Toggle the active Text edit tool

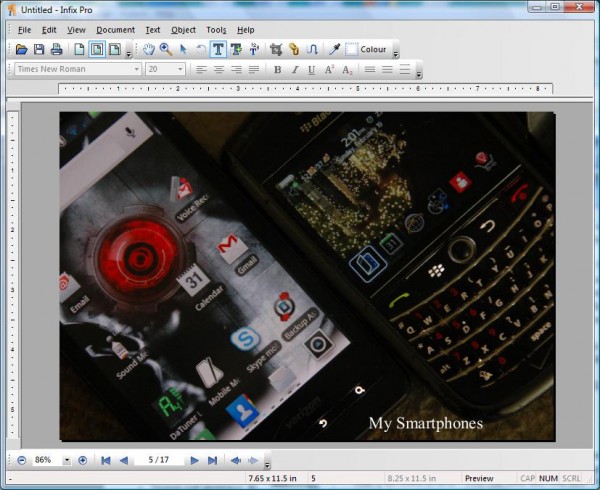(x=218, y=49)
